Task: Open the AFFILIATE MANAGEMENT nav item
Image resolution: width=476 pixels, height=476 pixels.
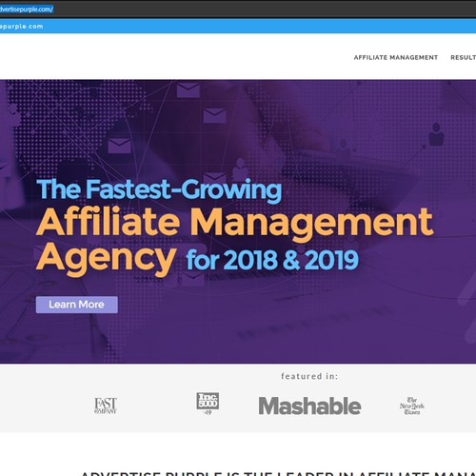Action: pos(396,57)
